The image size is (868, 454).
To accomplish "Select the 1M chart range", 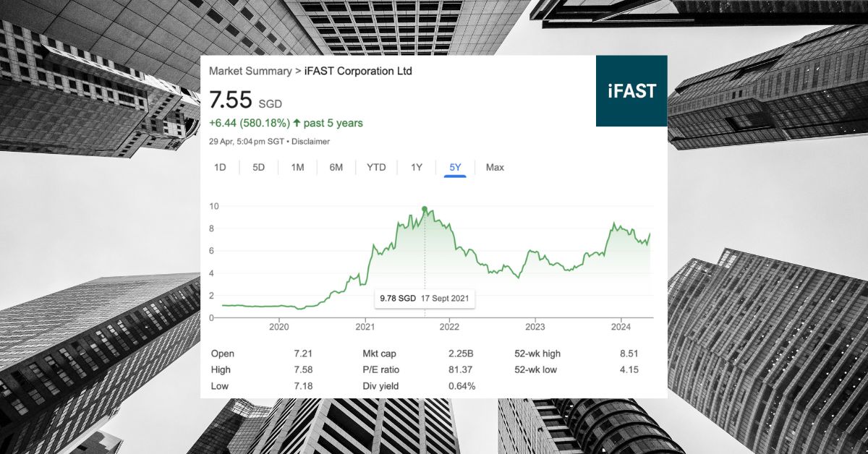I will [x=297, y=167].
